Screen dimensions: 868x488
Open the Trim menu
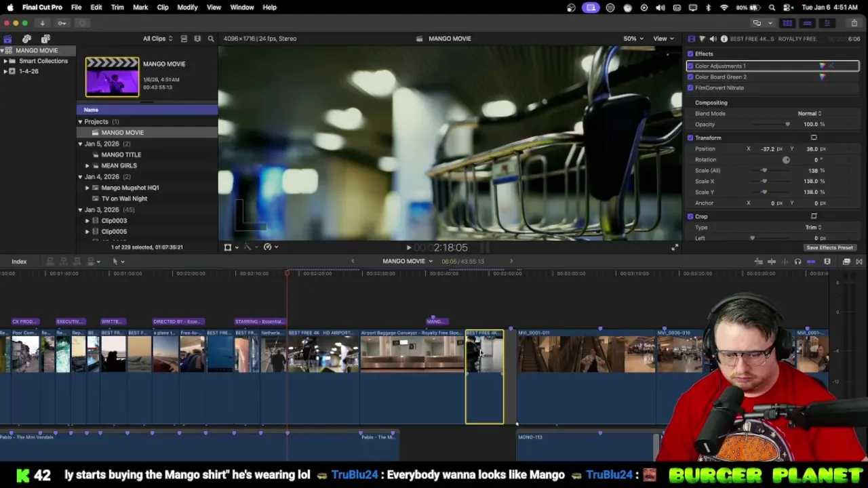[x=117, y=7]
